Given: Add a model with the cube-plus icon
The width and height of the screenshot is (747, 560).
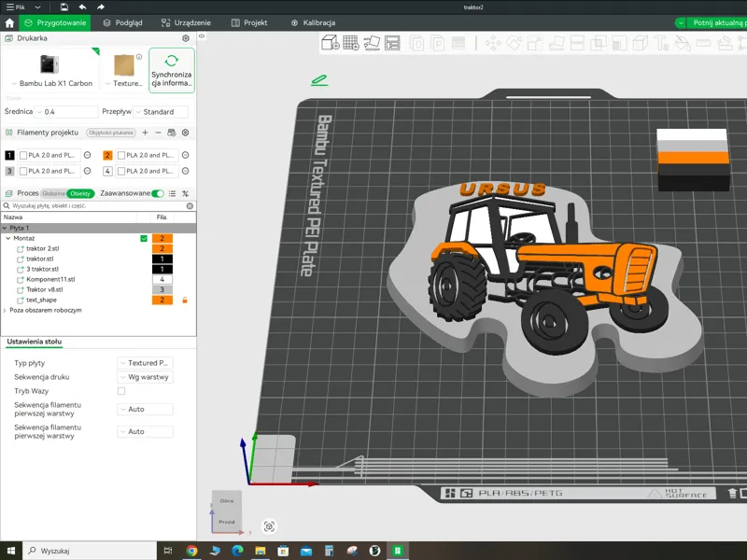Looking at the screenshot, I should coord(331,43).
